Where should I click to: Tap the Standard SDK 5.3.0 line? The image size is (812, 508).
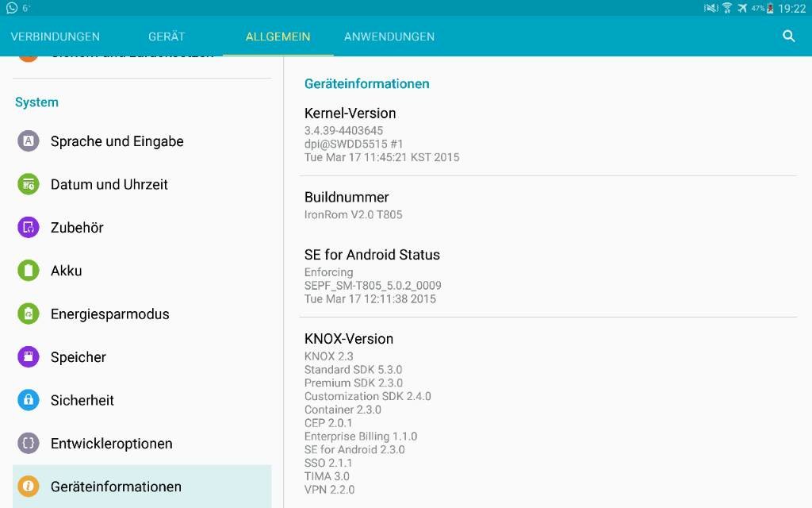(353, 370)
